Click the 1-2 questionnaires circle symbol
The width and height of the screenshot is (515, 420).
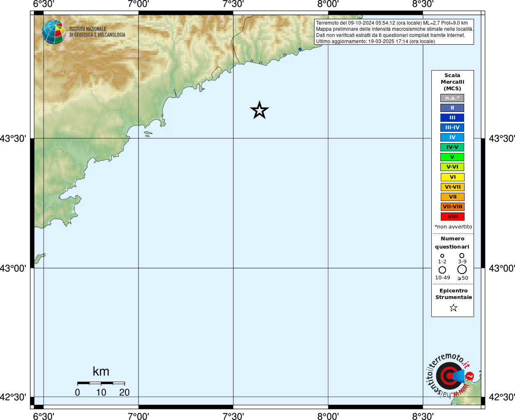442,256
